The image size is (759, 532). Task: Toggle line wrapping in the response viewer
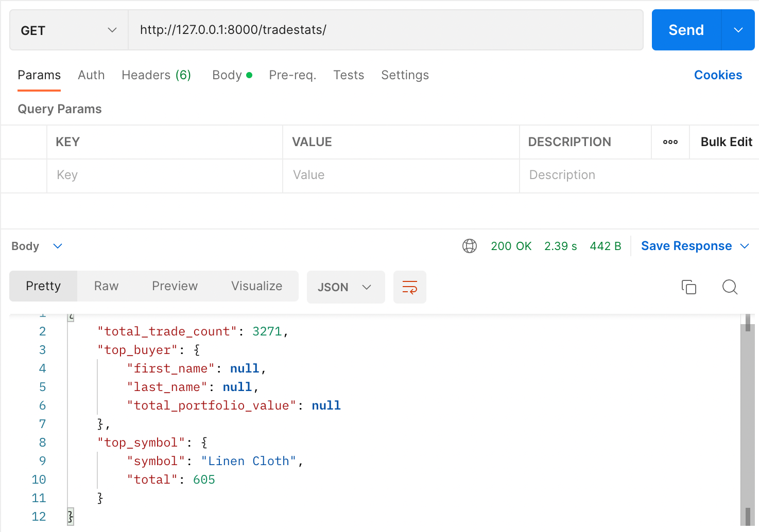(409, 287)
